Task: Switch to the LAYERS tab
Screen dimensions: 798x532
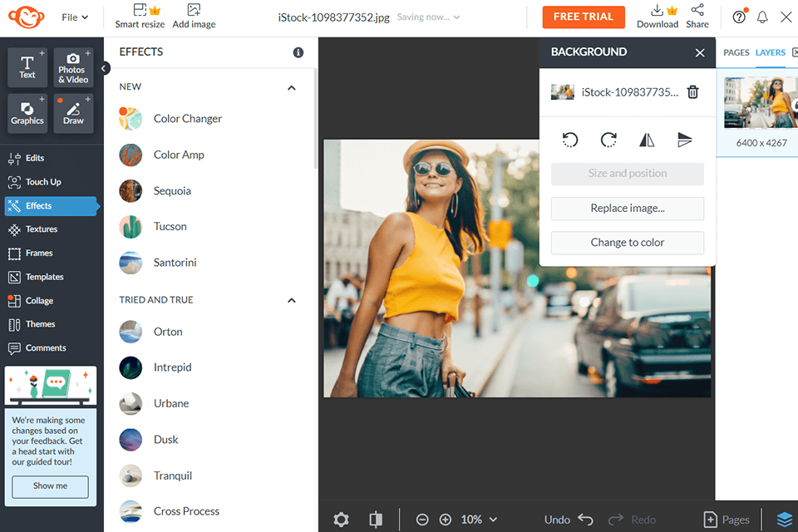Action: (x=770, y=53)
